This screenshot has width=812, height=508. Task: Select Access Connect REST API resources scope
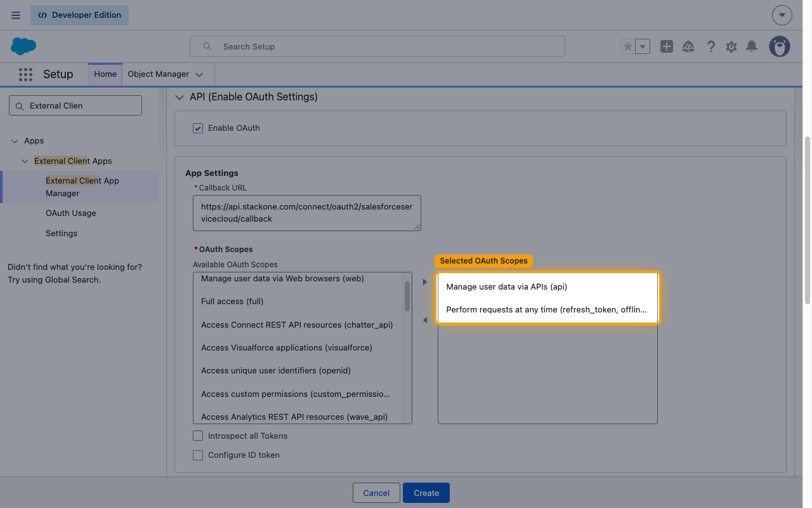point(298,324)
